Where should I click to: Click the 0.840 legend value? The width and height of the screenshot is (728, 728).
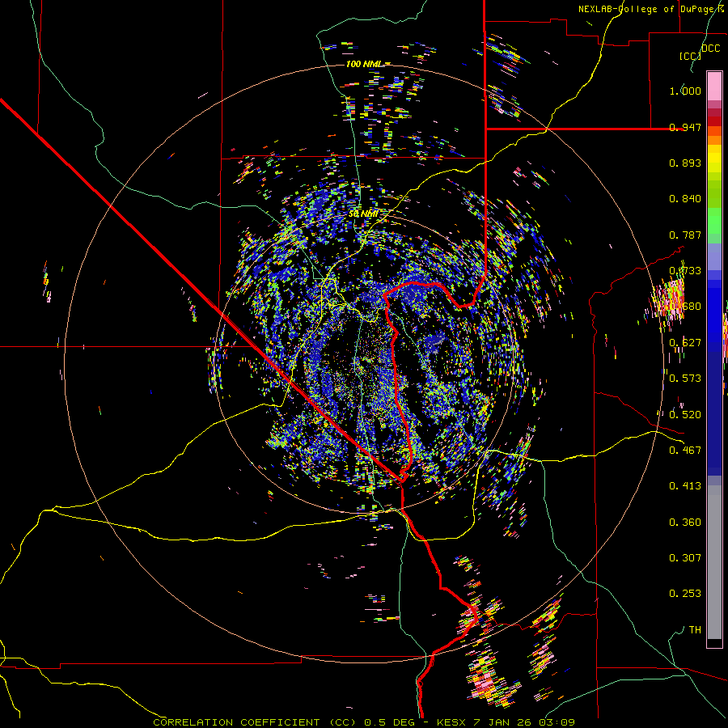(685, 199)
